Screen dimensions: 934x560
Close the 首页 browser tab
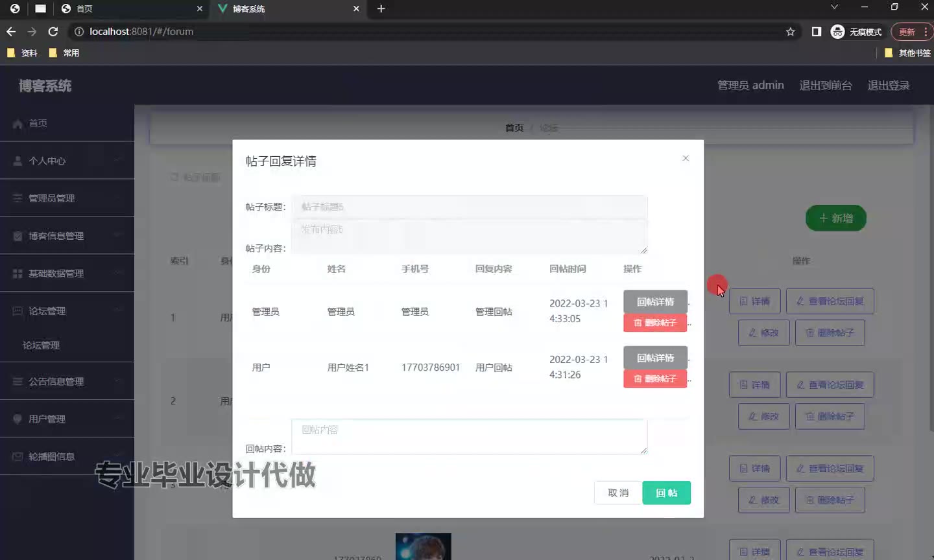[199, 8]
